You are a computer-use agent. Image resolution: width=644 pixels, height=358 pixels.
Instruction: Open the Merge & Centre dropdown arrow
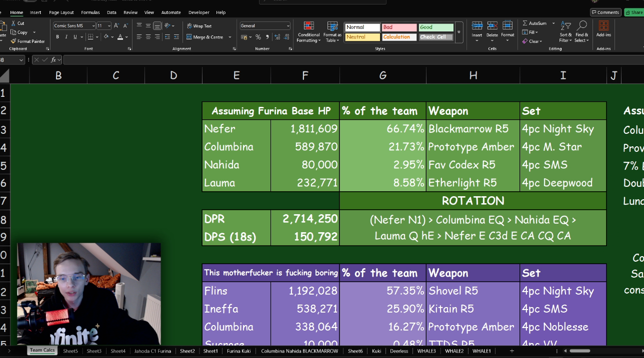pos(230,37)
